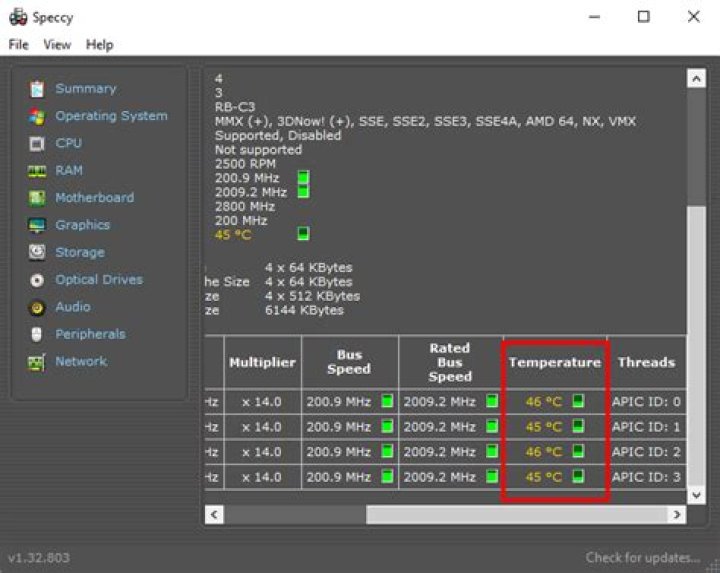
Task: Click rated bus speed graph icon in APIC ID: 2 row
Action: coord(492,451)
